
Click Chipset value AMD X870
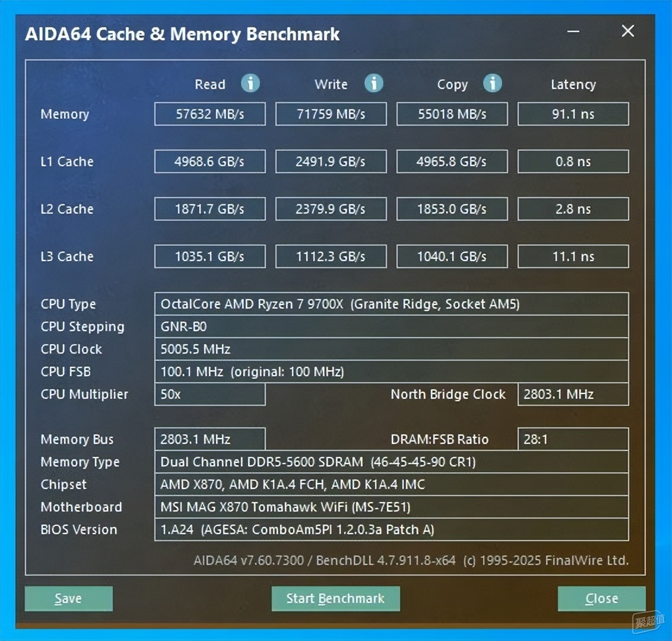click(x=392, y=484)
